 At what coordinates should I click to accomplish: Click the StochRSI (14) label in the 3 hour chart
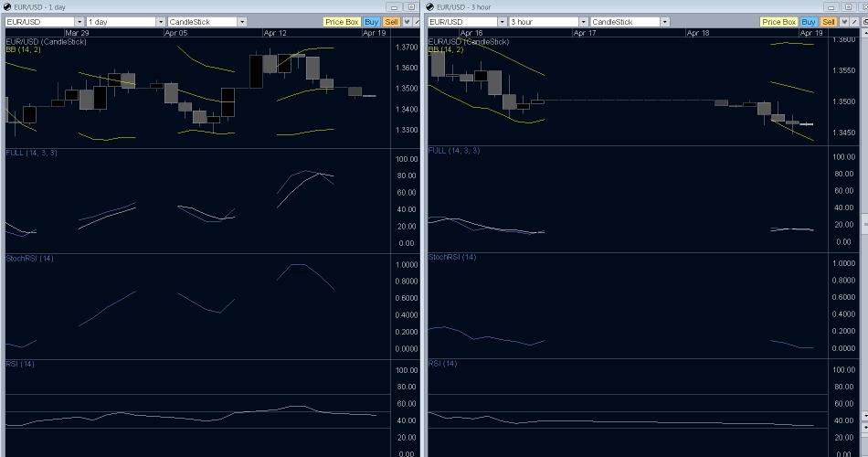coord(452,257)
